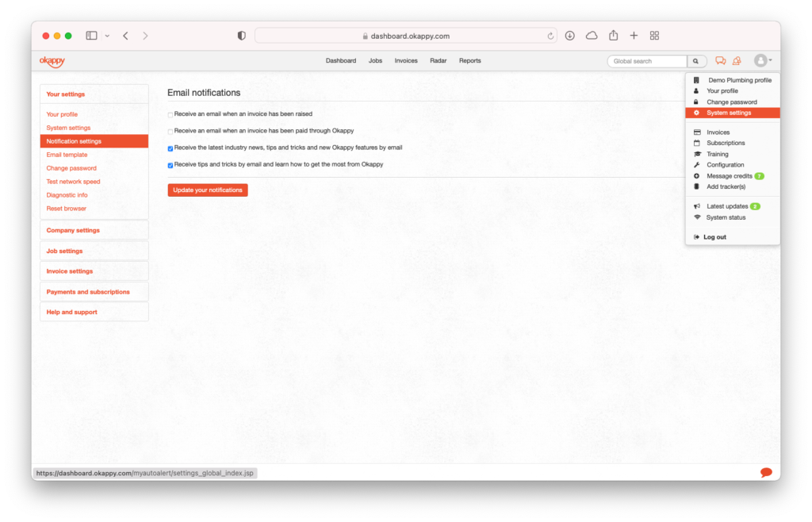Go back with the browser back arrow
The width and height of the screenshot is (812, 522).
(126, 36)
